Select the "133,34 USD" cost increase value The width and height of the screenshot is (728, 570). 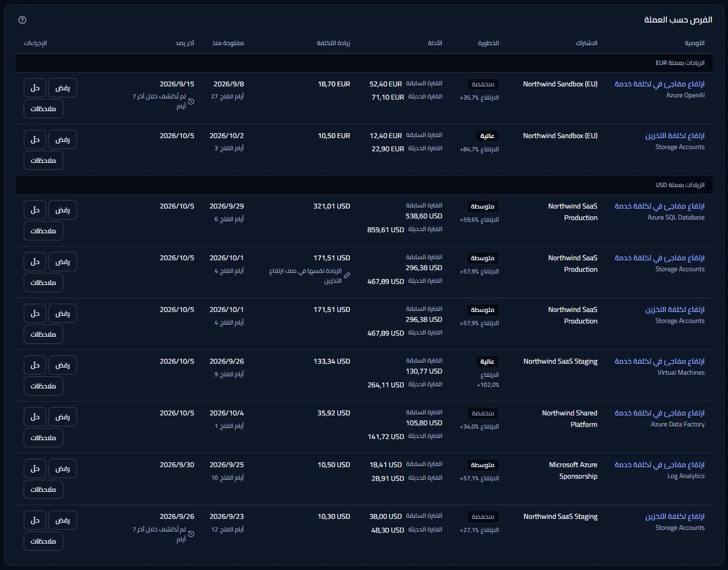pyautogui.click(x=332, y=361)
